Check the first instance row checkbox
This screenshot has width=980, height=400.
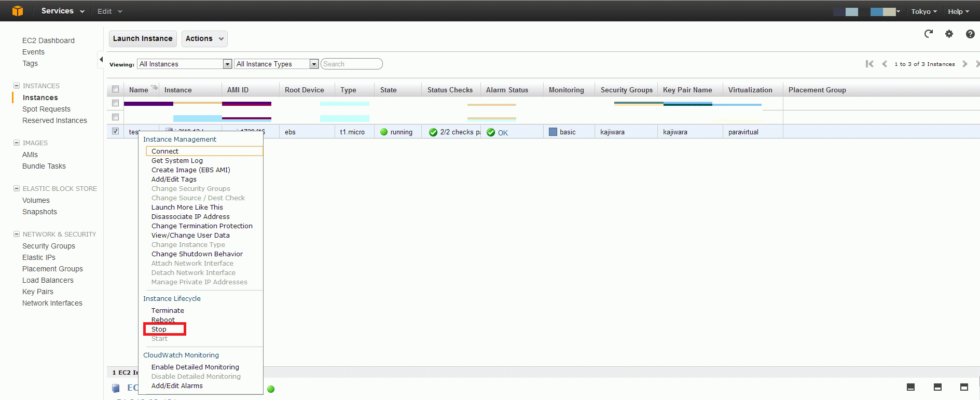115,103
